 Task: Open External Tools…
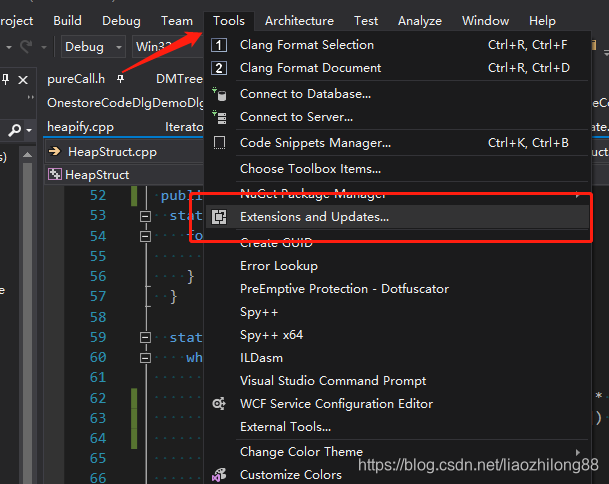[397, 427]
